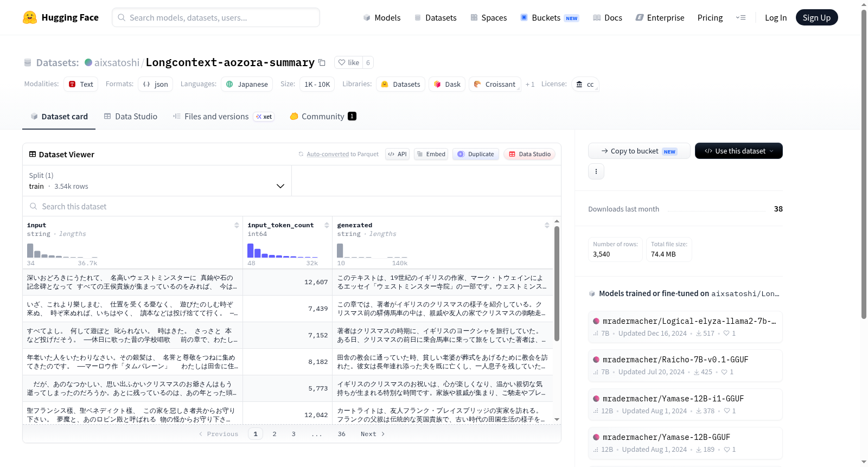Click the Japanese language tag
The image size is (868, 467).
[x=247, y=84]
